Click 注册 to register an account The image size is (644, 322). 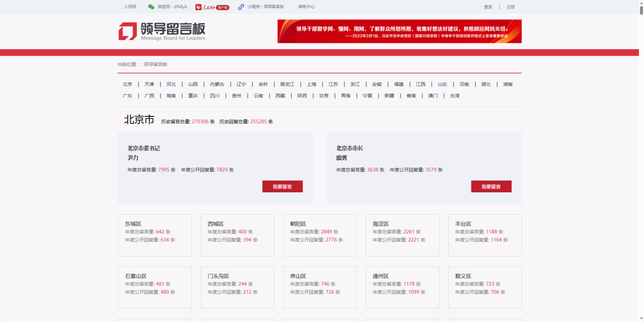[x=511, y=7]
